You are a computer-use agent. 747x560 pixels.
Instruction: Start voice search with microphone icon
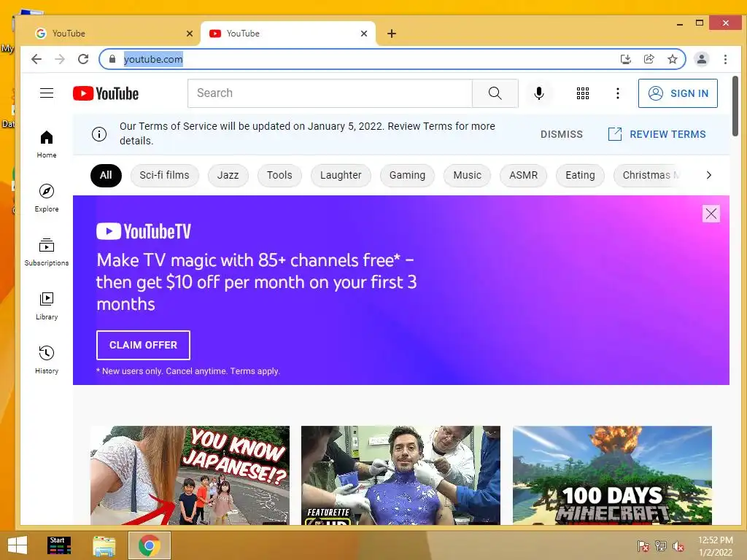(539, 93)
